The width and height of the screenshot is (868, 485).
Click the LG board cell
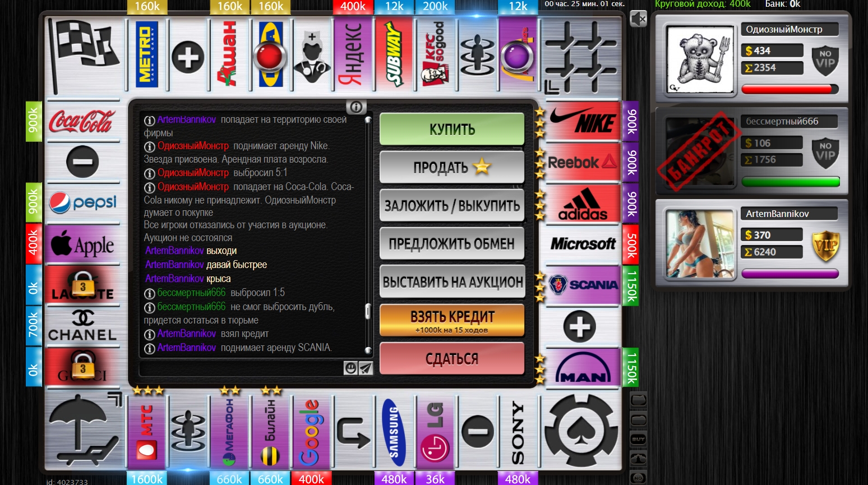pos(435,432)
